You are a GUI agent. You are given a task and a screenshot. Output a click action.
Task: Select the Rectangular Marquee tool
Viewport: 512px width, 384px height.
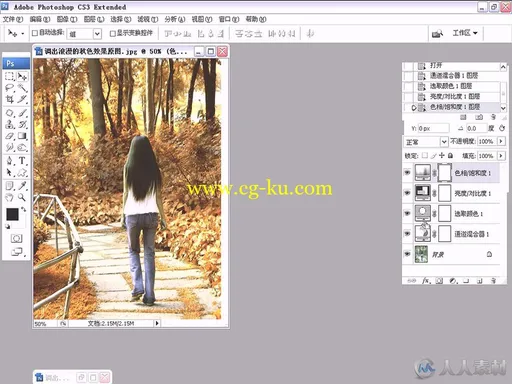(x=10, y=76)
